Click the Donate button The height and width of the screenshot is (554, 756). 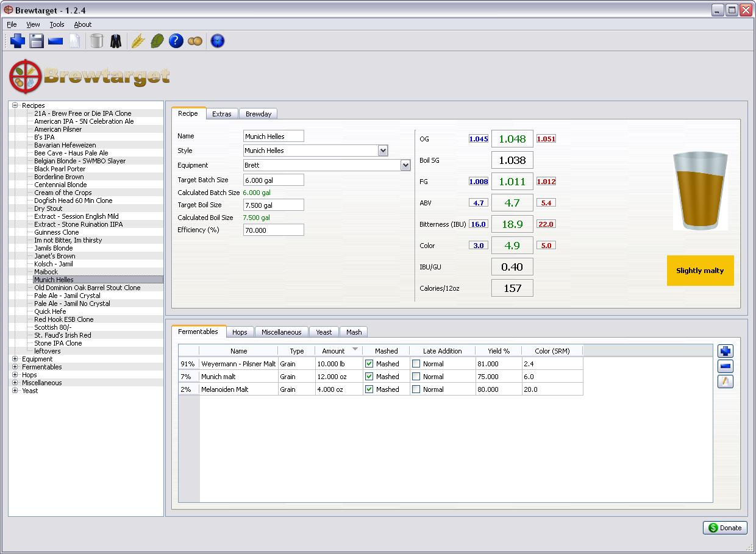[725, 528]
